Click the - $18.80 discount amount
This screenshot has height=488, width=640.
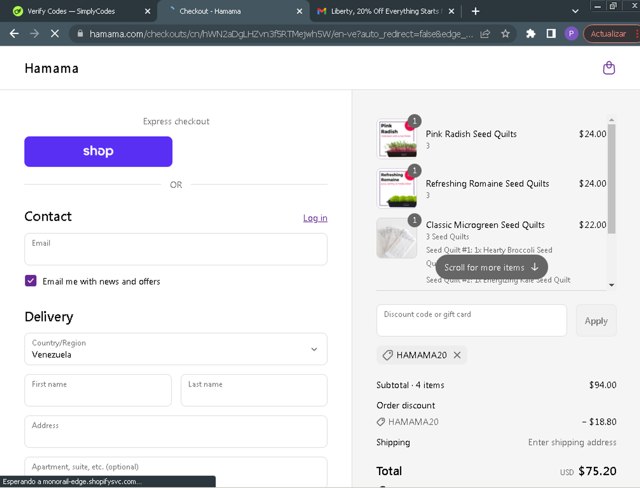[x=599, y=421]
